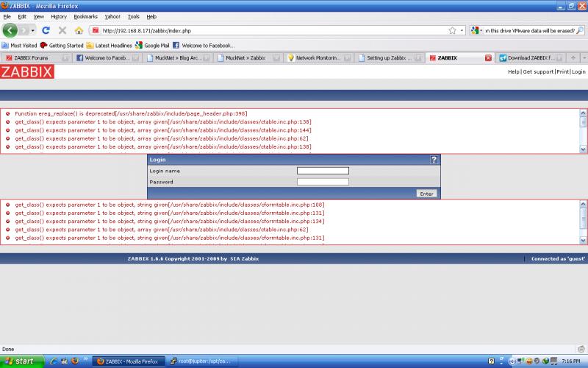Click the taskbar clock showing 7:16 PM
Image resolution: width=588 pixels, height=368 pixels.
point(571,361)
